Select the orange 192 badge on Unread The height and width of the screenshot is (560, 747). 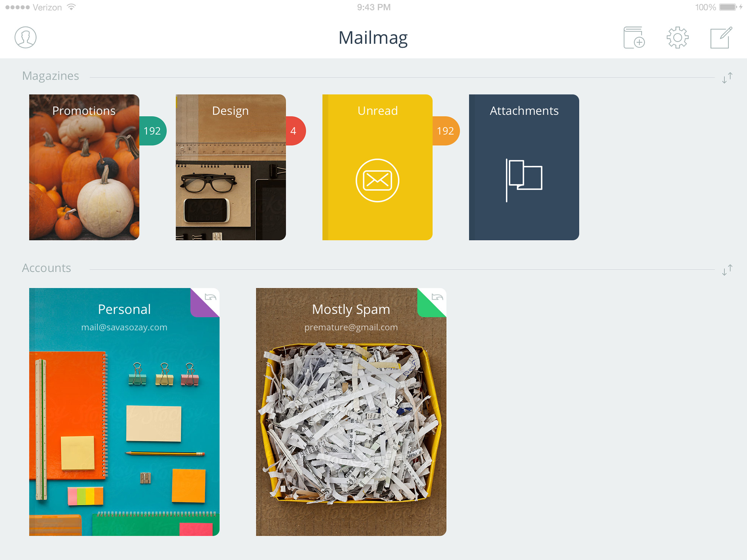[446, 131]
